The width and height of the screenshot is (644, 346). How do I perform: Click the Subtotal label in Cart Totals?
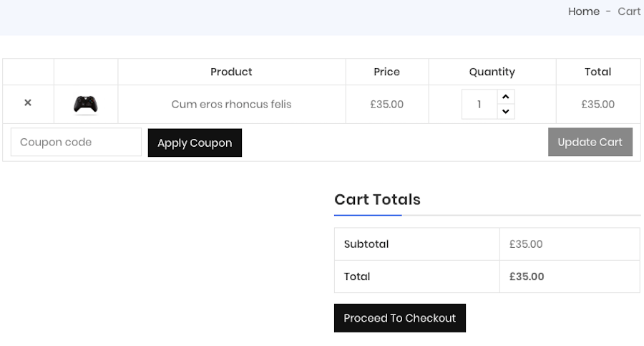[366, 244]
